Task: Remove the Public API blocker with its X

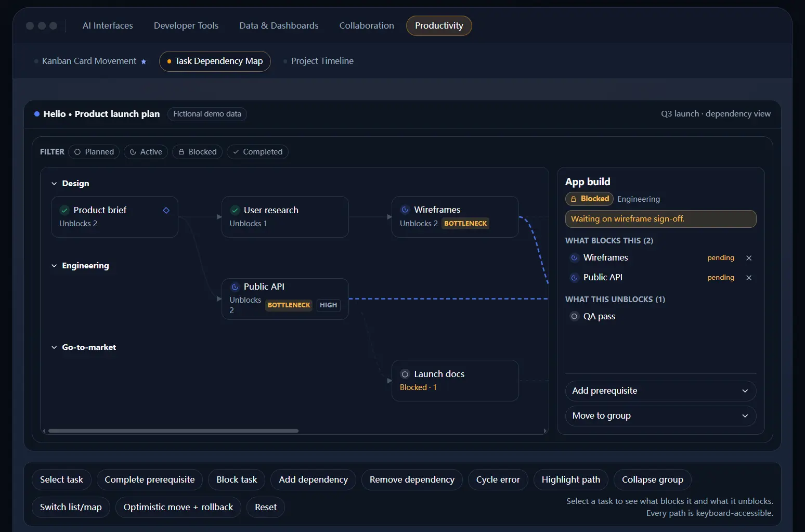Action: coord(749,278)
